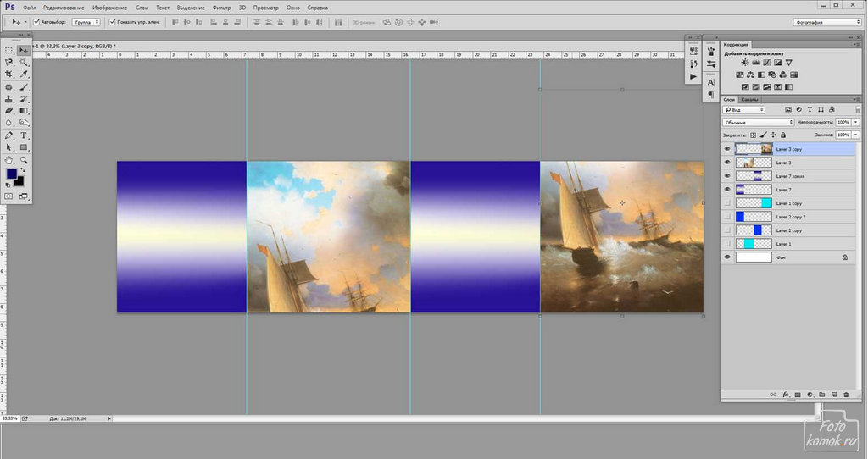Open Фотография workspace dropdown
The image size is (868, 459).
click(x=827, y=22)
